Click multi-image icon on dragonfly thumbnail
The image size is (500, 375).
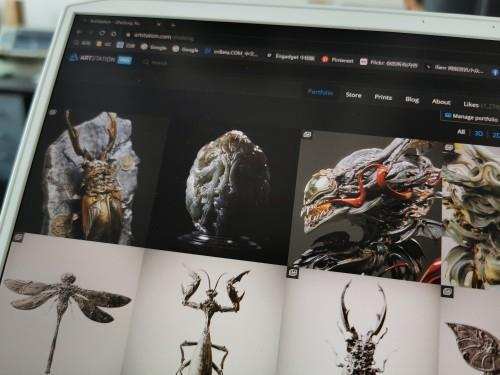[x=19, y=237]
